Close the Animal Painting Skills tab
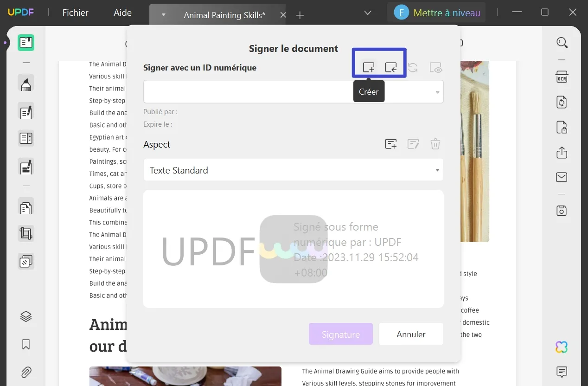The width and height of the screenshot is (588, 386). 283,15
